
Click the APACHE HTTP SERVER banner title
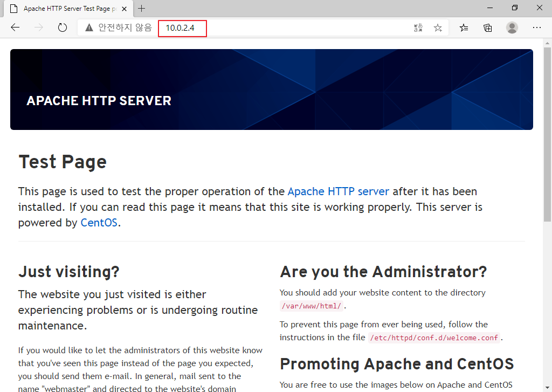[x=99, y=101]
